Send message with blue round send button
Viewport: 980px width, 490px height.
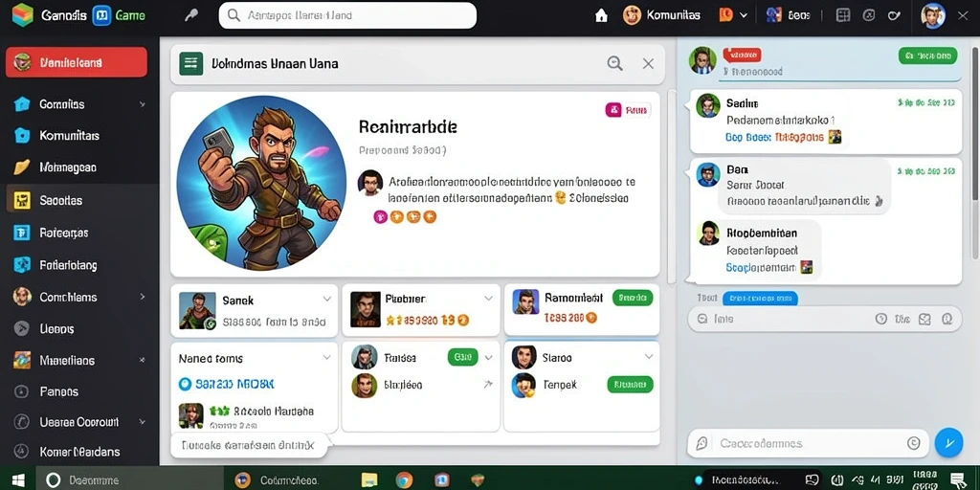(x=948, y=443)
